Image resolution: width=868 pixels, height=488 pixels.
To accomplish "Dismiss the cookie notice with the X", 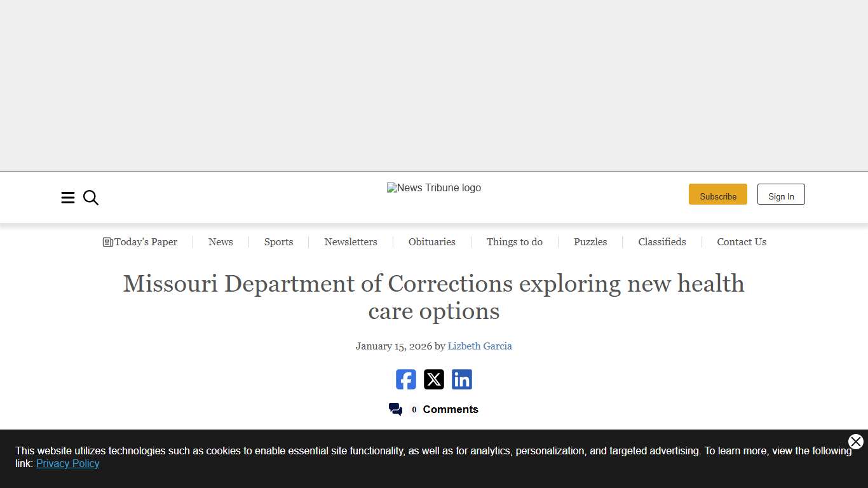I will (855, 442).
